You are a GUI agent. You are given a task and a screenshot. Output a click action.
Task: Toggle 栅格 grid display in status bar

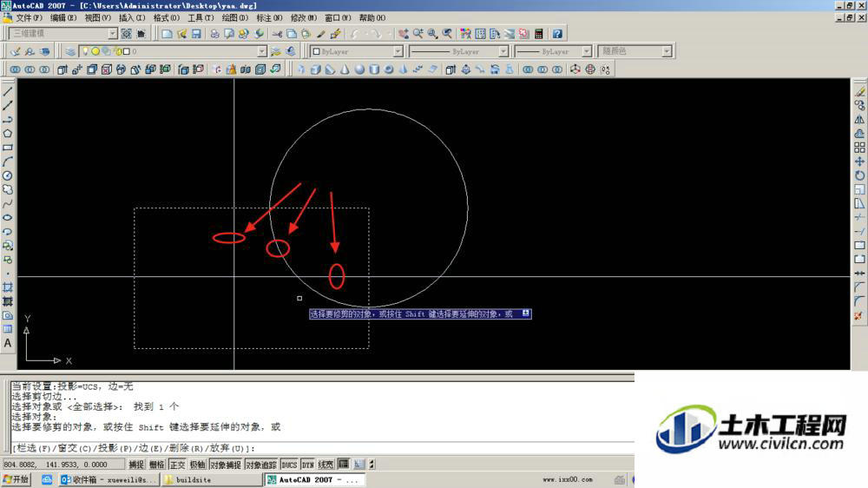point(156,465)
